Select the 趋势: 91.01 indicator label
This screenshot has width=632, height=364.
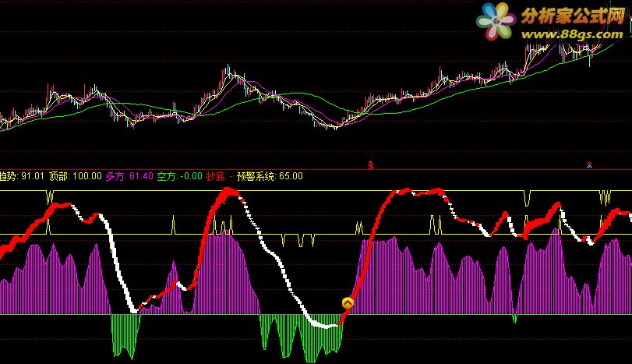(x=22, y=176)
